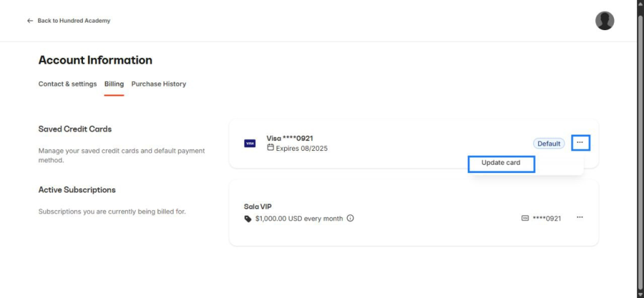644x298 pixels.
Task: Click the Sala VIP subscription name
Action: [x=258, y=206]
